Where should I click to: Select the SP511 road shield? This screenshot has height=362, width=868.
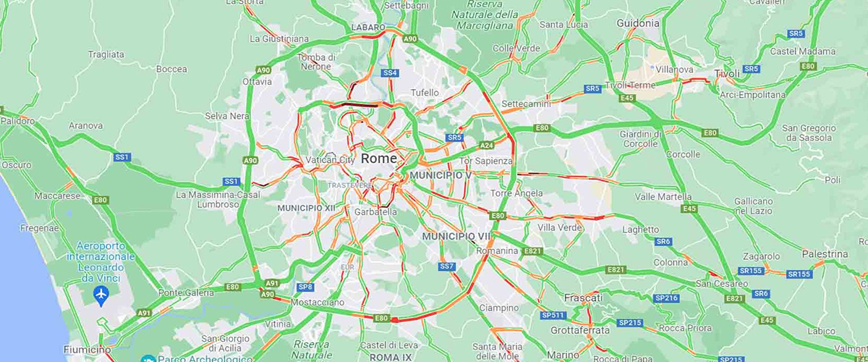click(x=553, y=315)
